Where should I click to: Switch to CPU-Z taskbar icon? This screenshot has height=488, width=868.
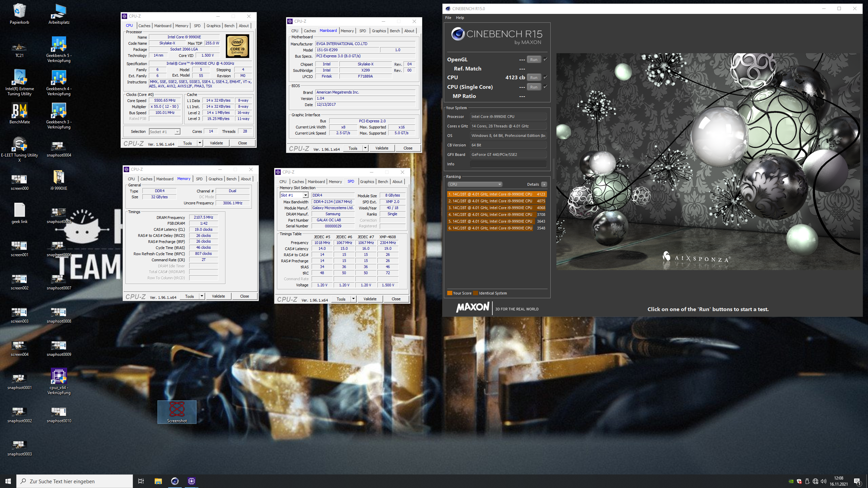coord(191,481)
